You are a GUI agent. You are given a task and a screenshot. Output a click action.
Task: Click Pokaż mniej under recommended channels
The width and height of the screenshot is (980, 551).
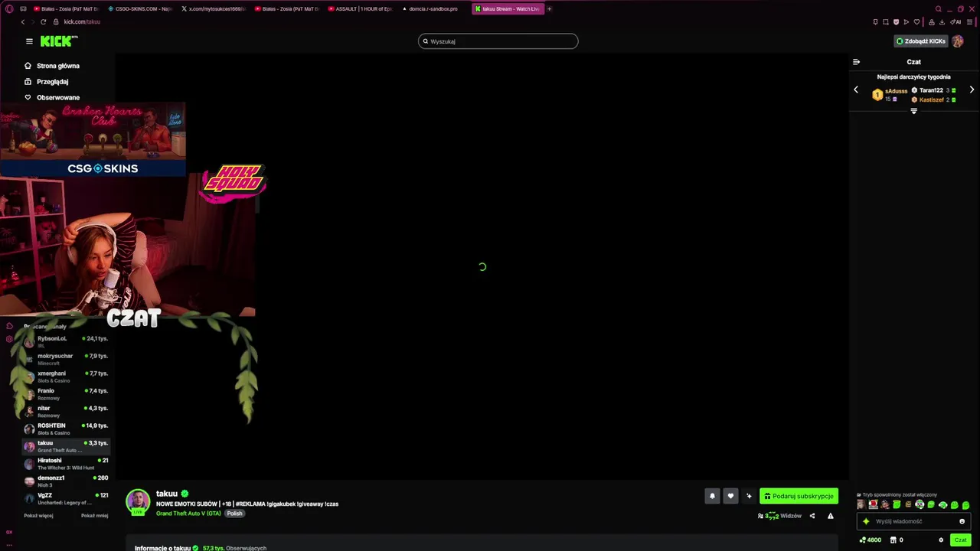[x=94, y=516]
